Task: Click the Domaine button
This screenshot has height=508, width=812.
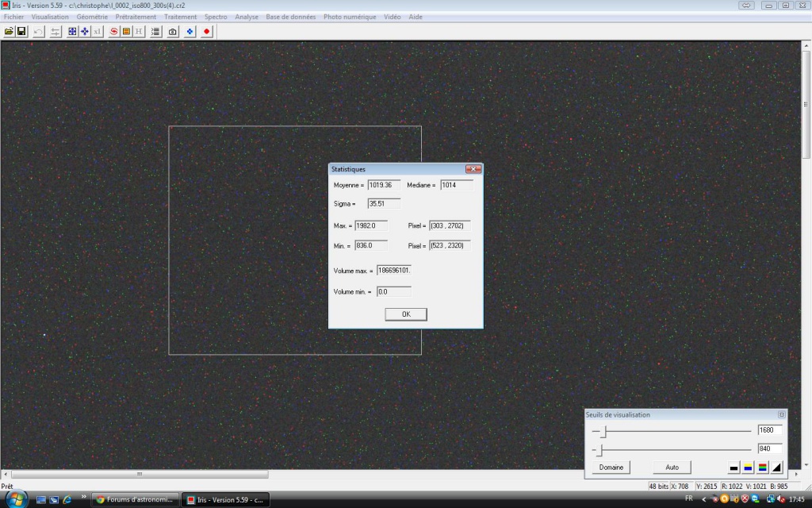Action: point(611,467)
